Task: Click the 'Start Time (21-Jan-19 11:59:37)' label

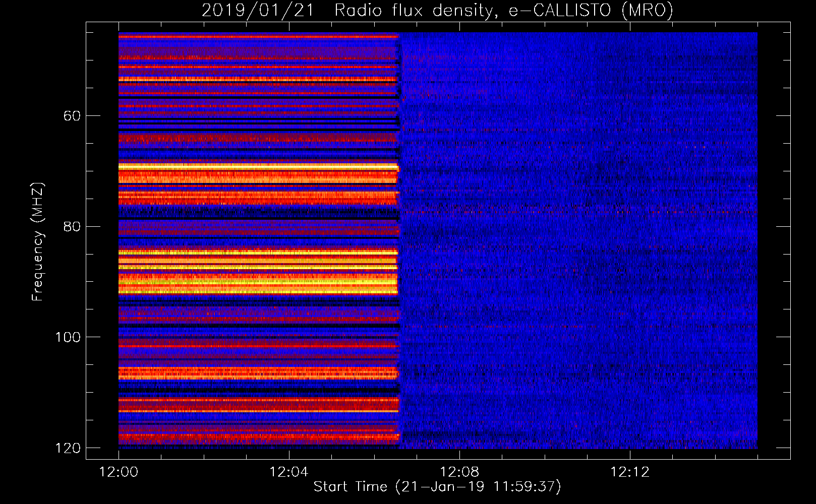Action: (x=437, y=487)
